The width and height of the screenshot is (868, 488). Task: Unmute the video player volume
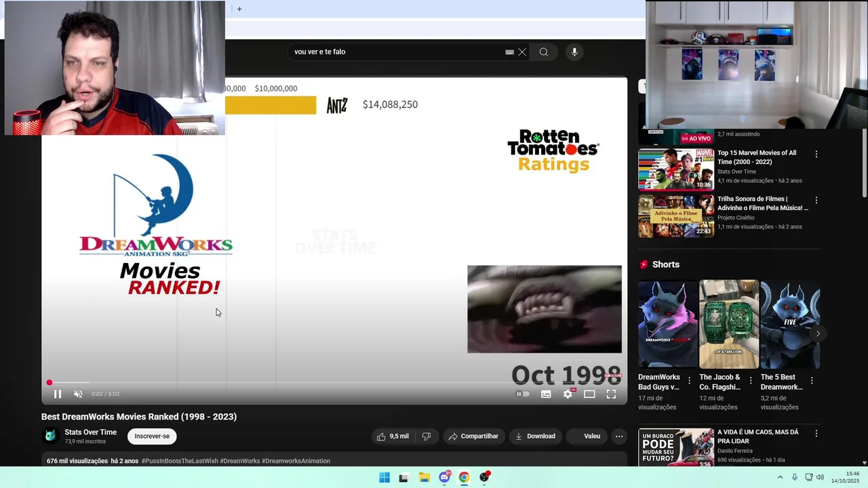click(x=78, y=394)
